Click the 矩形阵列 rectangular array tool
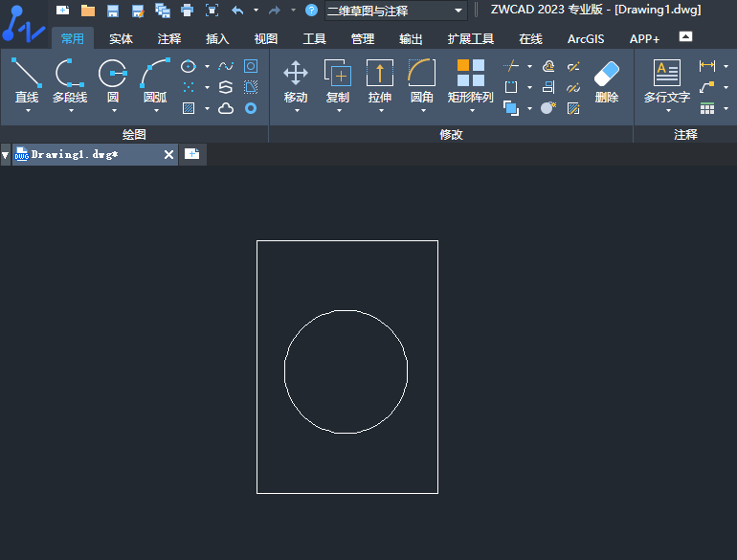The image size is (737, 560). pyautogui.click(x=471, y=80)
